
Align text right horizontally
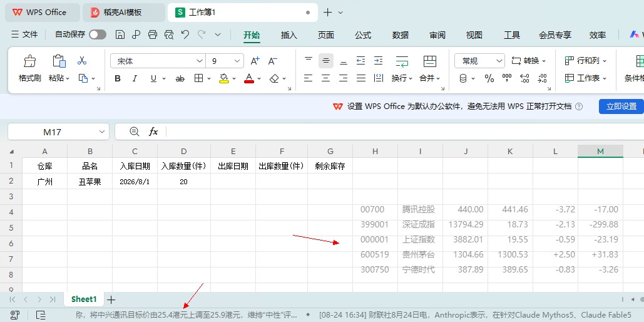click(344, 78)
